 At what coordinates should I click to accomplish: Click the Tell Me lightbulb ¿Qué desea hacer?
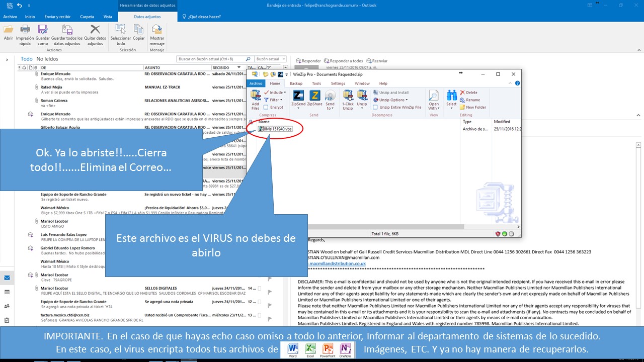coord(185,17)
